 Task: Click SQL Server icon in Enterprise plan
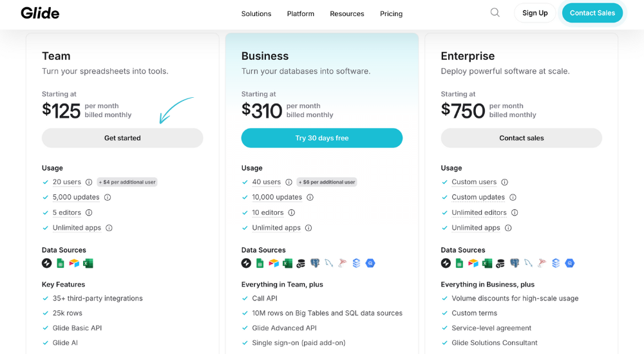(542, 263)
